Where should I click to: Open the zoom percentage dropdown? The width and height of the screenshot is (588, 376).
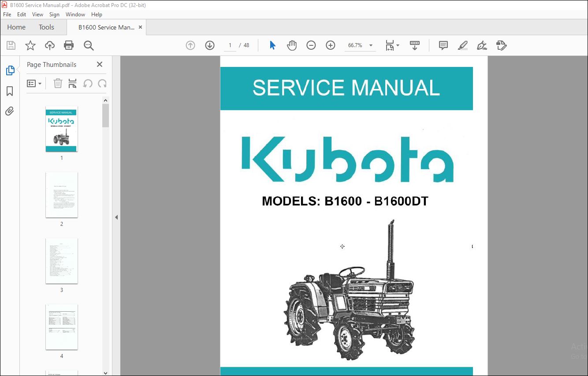(371, 45)
